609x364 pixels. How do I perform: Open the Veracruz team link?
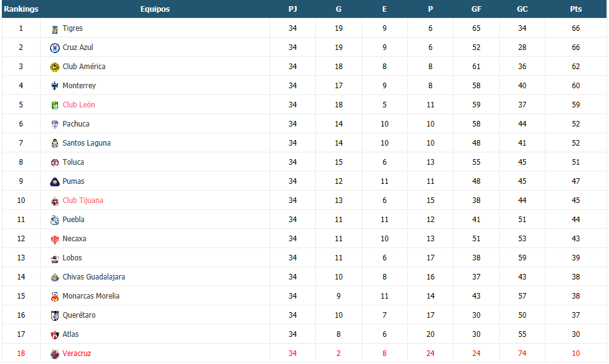[77, 353]
